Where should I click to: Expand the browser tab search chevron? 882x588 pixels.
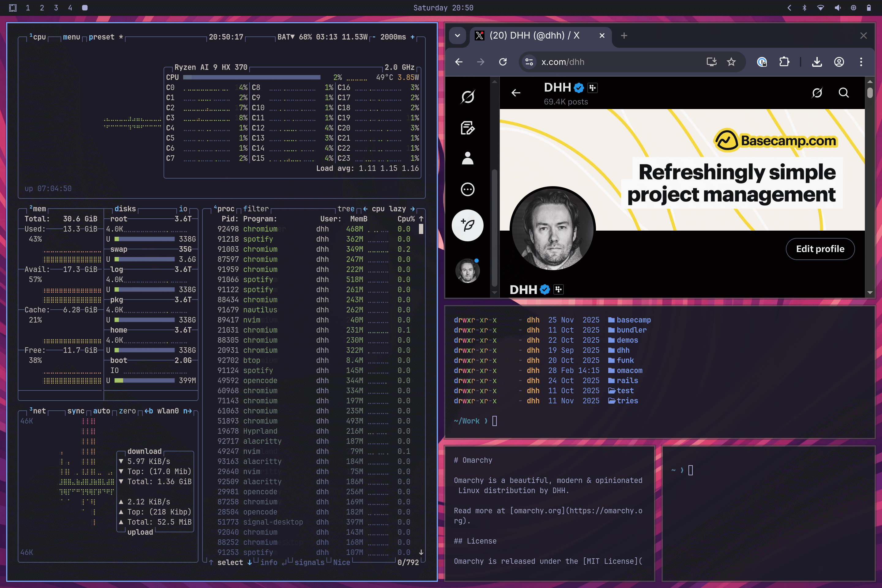coord(457,36)
